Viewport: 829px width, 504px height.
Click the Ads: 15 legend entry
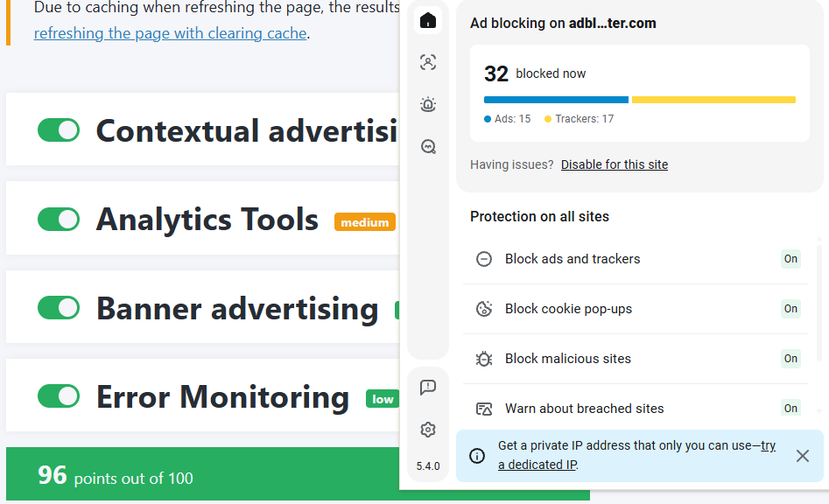point(508,119)
